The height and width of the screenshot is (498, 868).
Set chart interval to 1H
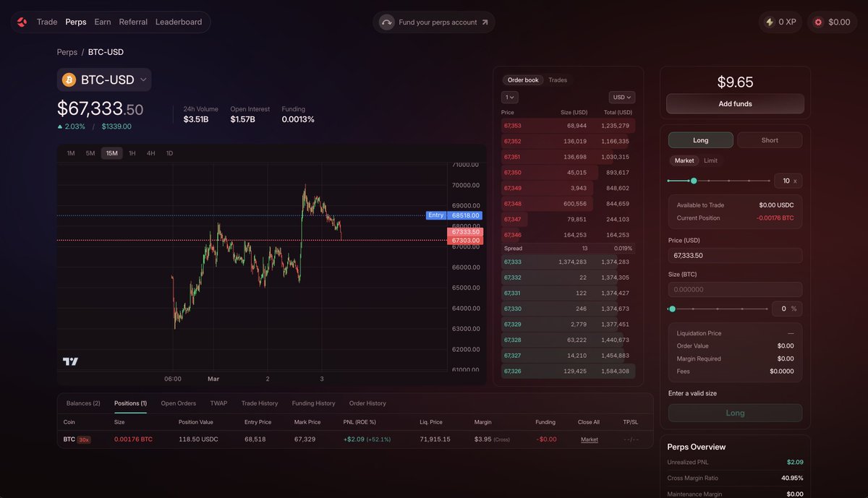(132, 153)
